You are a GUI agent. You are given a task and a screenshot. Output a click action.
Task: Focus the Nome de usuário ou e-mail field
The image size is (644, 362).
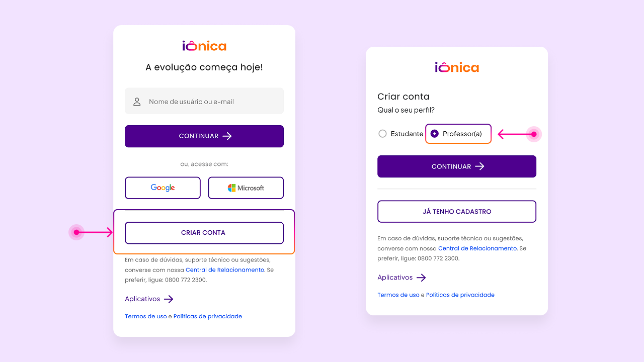pos(204,101)
